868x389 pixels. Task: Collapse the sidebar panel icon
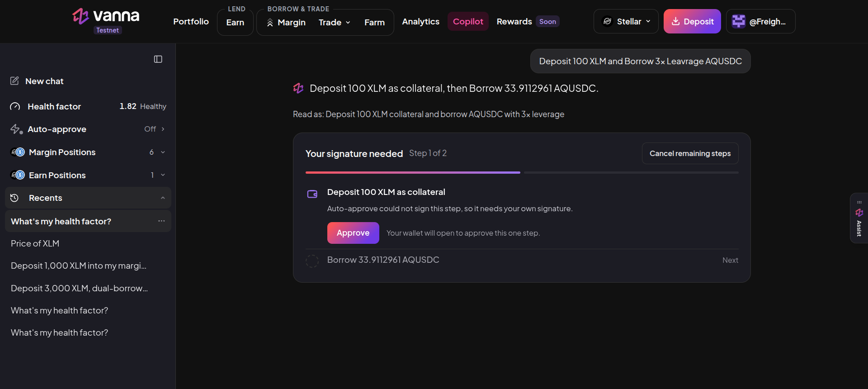(x=158, y=59)
